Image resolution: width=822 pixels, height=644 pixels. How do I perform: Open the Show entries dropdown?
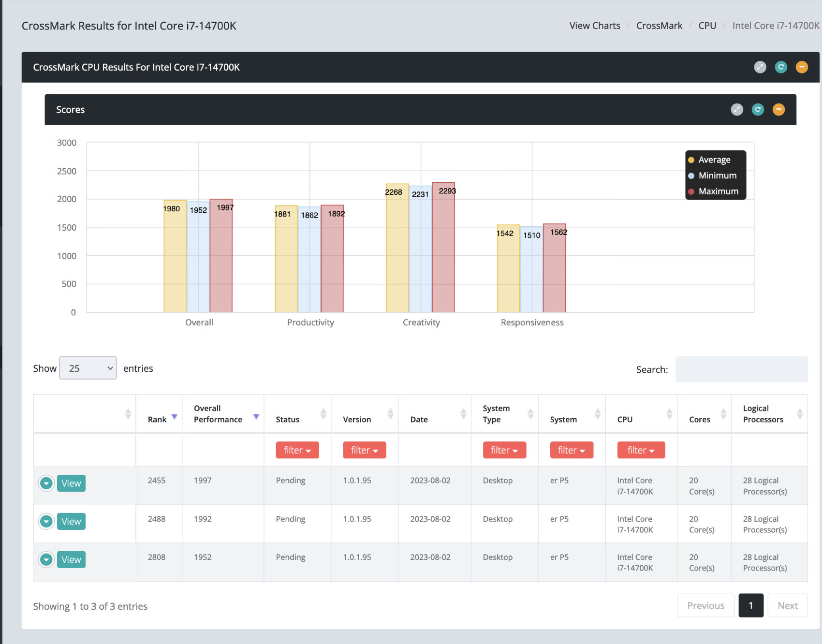88,368
